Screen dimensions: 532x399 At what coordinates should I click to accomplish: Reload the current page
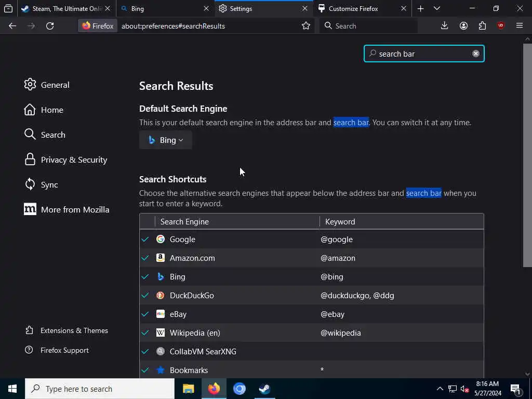[50, 26]
